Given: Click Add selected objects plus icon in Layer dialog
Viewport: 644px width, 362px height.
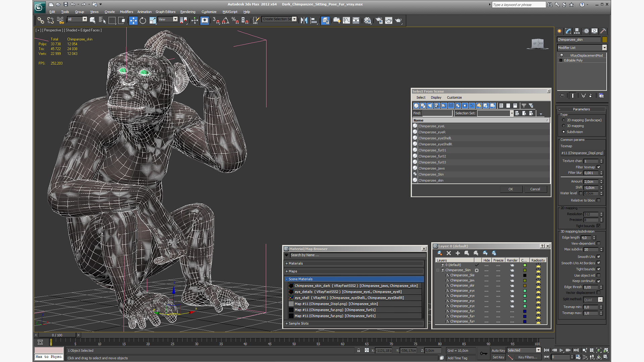Looking at the screenshot, I should click(x=458, y=253).
